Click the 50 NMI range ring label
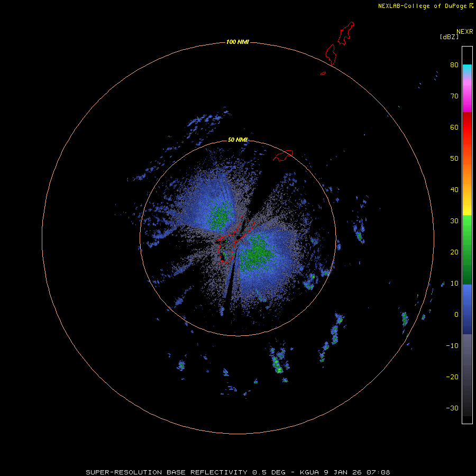This screenshot has width=476, height=476. 237,140
